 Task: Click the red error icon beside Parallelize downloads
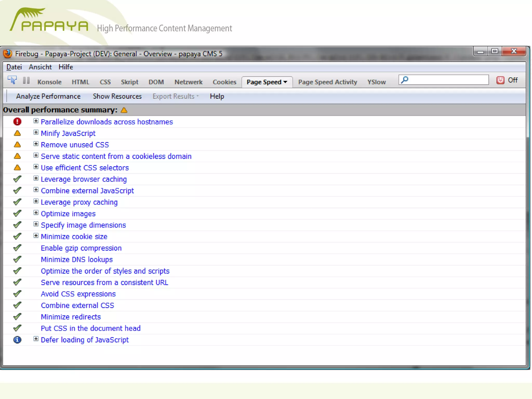point(17,121)
